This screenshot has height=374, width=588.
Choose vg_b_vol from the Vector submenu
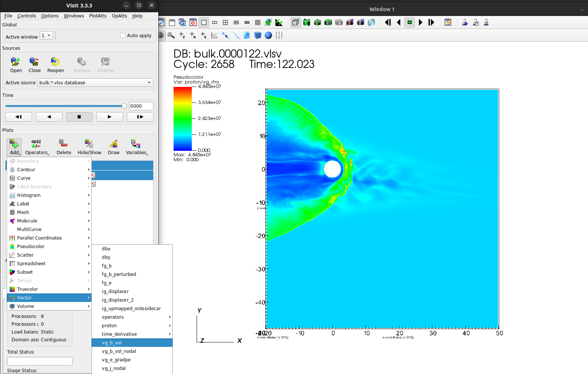(x=112, y=343)
